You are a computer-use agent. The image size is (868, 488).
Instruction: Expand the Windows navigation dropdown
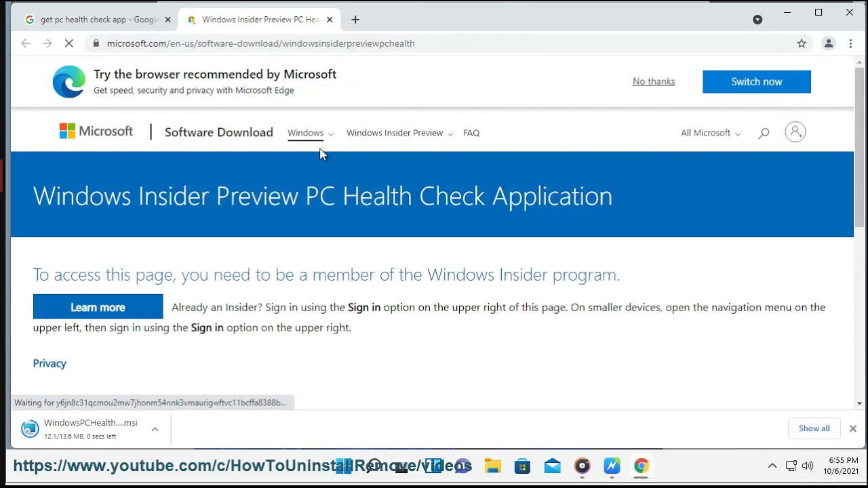tap(311, 133)
